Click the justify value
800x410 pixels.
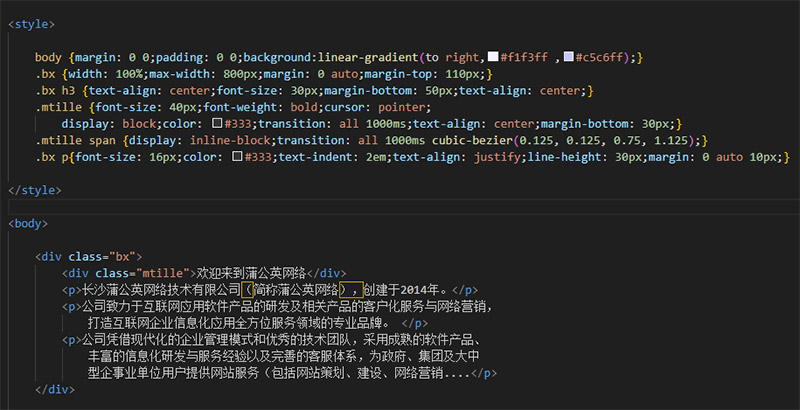(x=496, y=157)
